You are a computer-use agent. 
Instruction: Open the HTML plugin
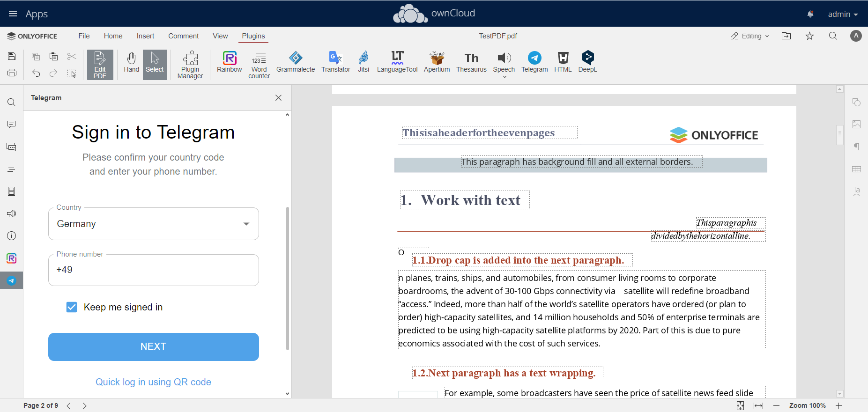(563, 62)
